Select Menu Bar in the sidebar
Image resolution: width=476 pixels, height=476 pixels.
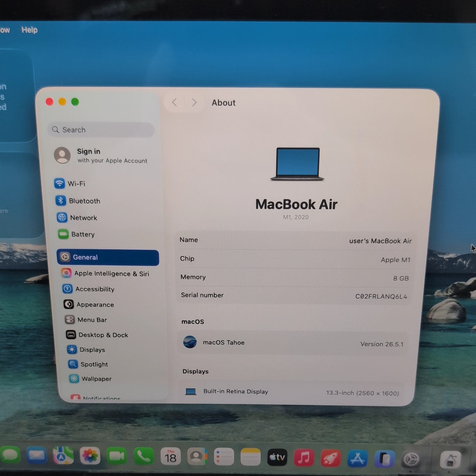(86, 320)
